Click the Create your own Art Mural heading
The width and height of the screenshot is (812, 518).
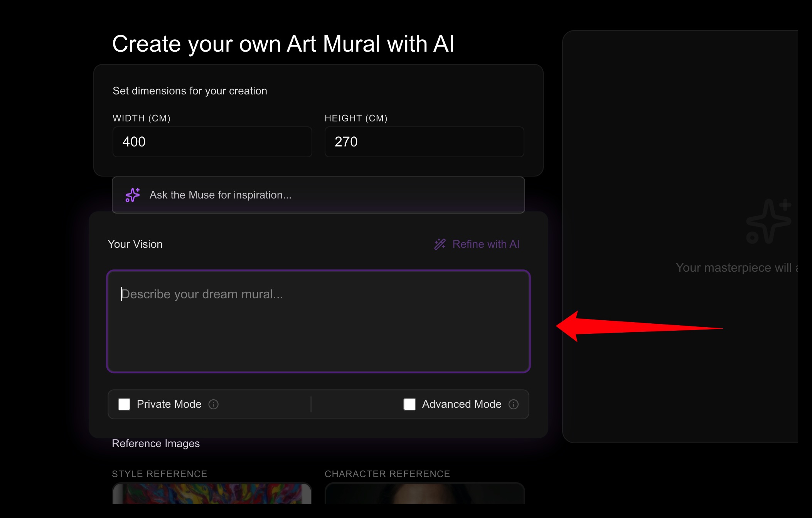[x=283, y=44]
